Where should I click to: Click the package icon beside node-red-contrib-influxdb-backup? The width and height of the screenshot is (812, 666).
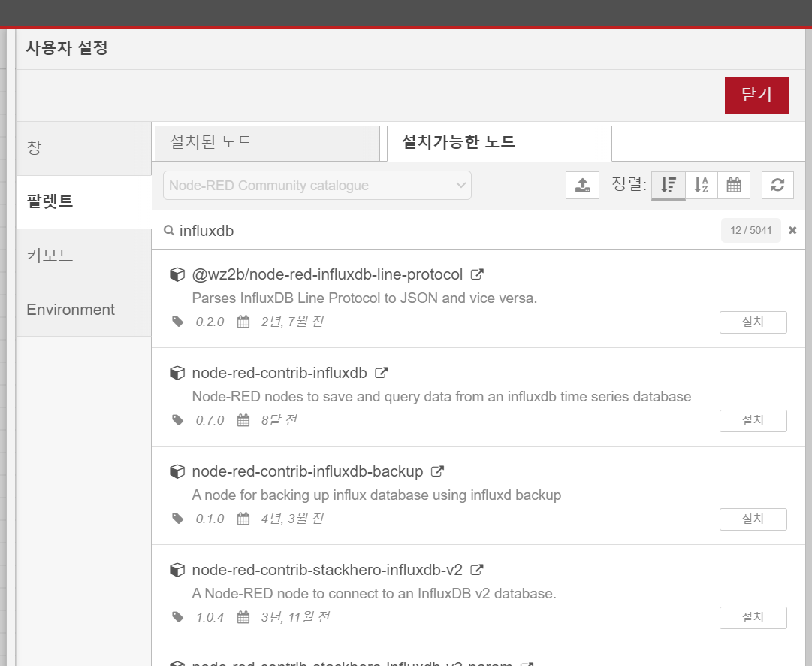[x=177, y=471]
